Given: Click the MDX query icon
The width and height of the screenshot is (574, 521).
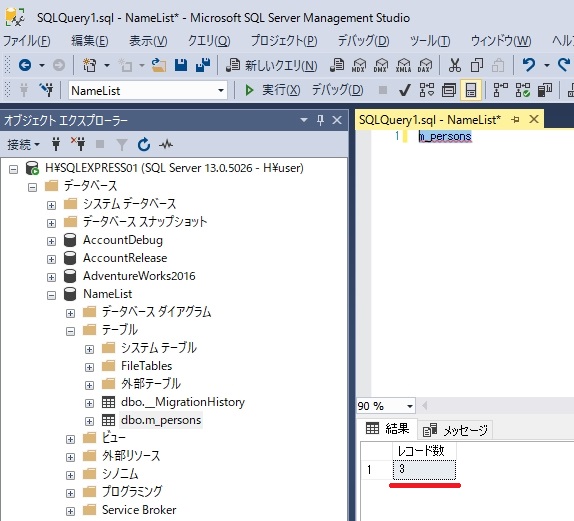Looking at the screenshot, I should [359, 66].
